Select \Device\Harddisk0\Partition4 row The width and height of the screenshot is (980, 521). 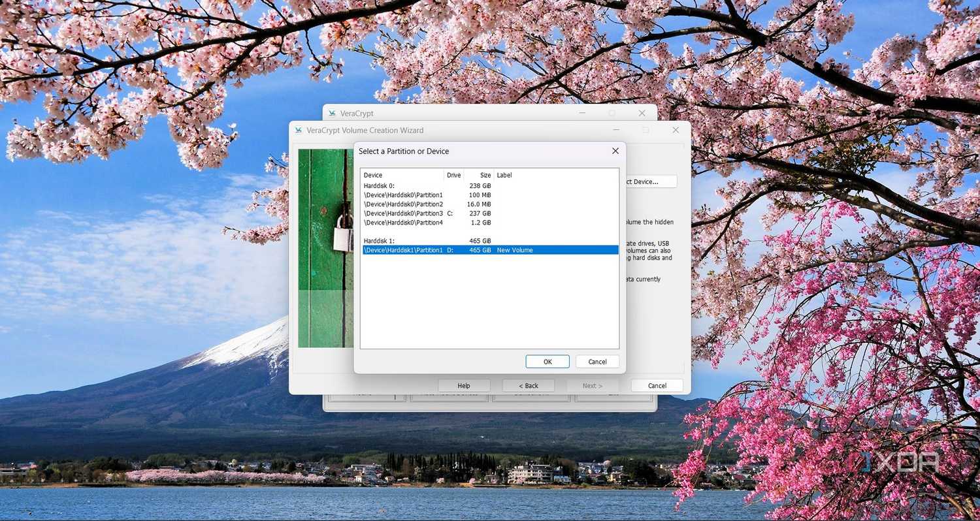tap(489, 222)
